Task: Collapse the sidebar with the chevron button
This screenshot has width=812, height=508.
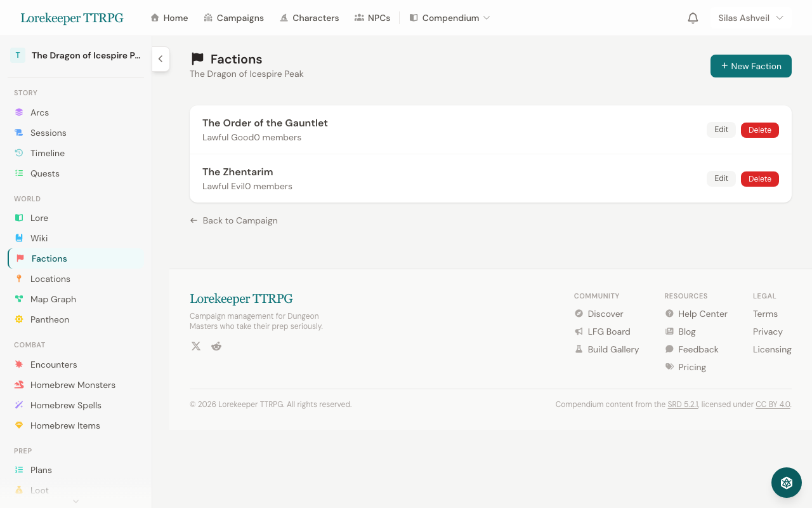Action: tap(160, 59)
